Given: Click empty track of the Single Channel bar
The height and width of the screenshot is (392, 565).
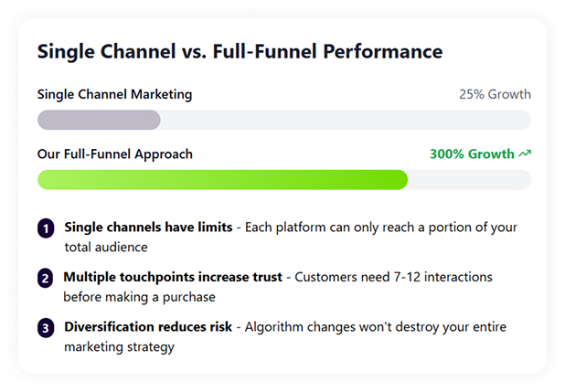Looking at the screenshot, I should (346, 120).
